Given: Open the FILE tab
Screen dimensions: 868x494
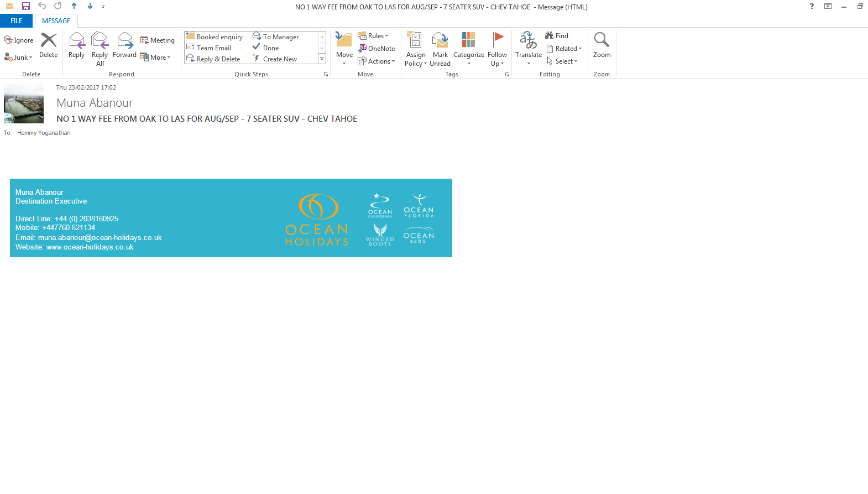Looking at the screenshot, I should 17,21.
